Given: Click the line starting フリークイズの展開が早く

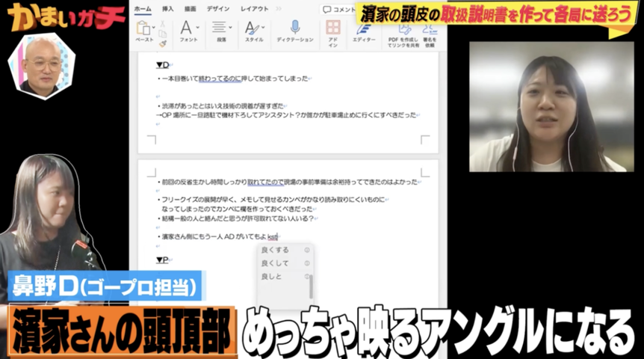Looking at the screenshot, I should coord(271,200).
